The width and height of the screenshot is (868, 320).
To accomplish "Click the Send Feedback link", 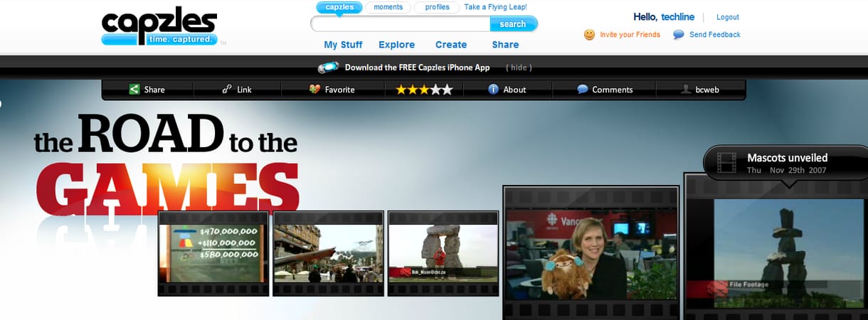I will [x=715, y=34].
